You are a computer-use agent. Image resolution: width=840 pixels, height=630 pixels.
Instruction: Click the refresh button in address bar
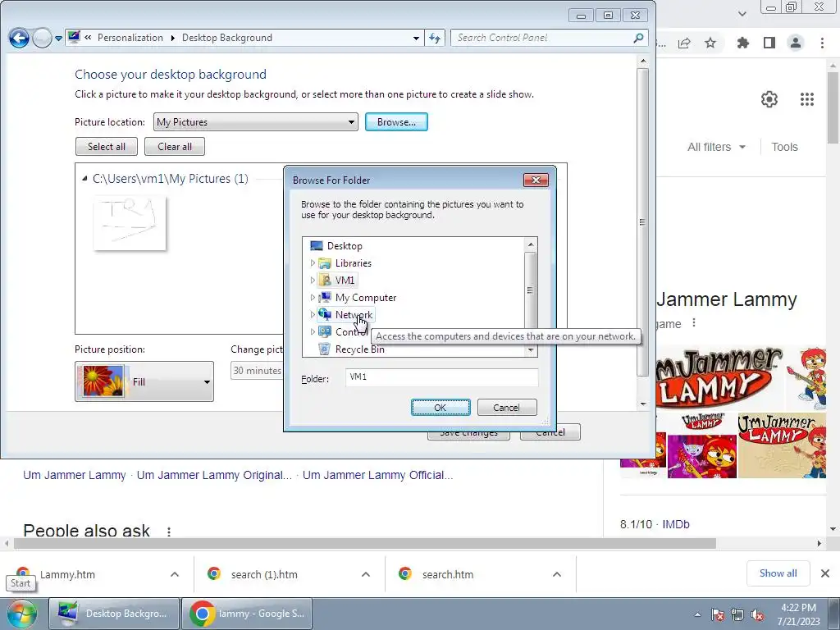click(x=435, y=38)
